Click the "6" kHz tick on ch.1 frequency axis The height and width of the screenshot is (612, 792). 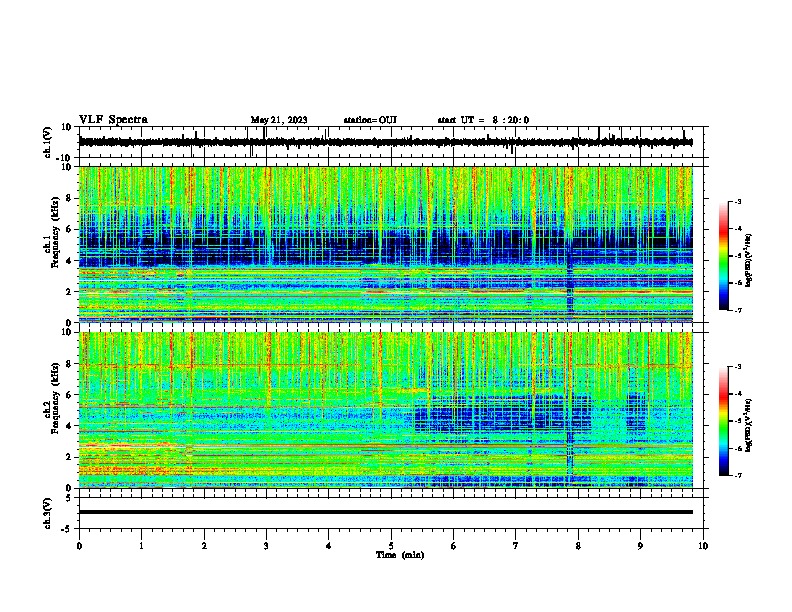click(x=69, y=229)
